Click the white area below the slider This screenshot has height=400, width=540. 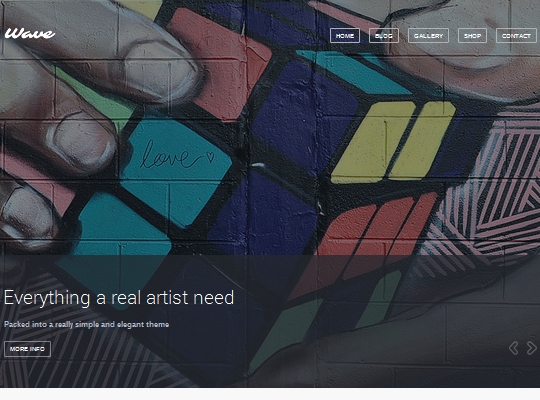(270, 394)
